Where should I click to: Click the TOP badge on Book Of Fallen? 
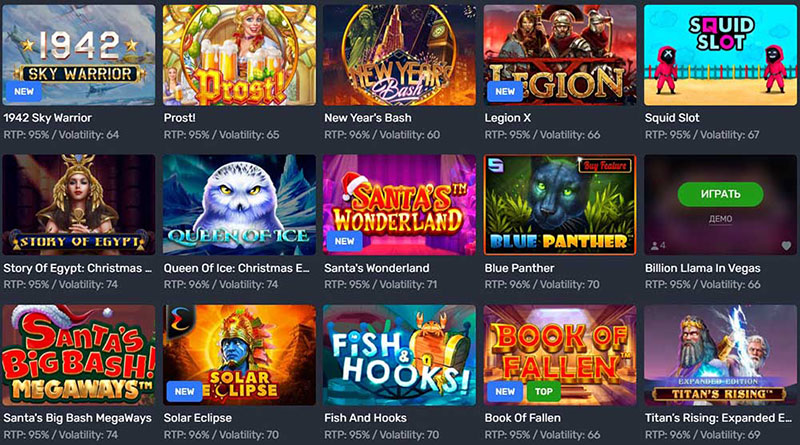543,391
